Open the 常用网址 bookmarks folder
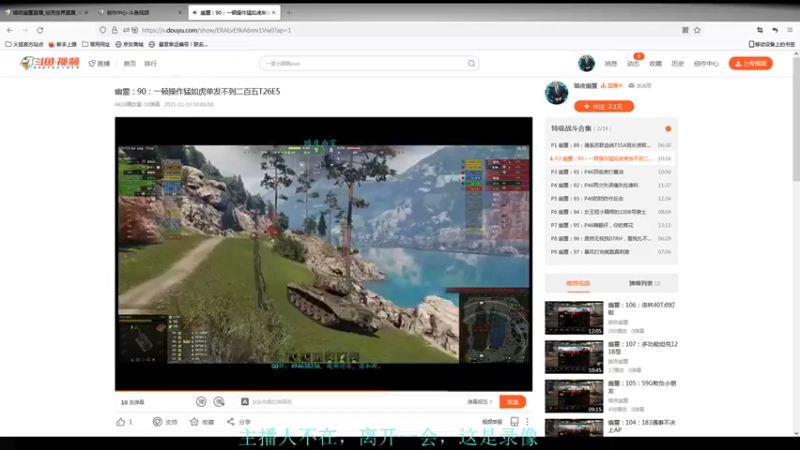This screenshot has width=800, height=450. pos(96,44)
